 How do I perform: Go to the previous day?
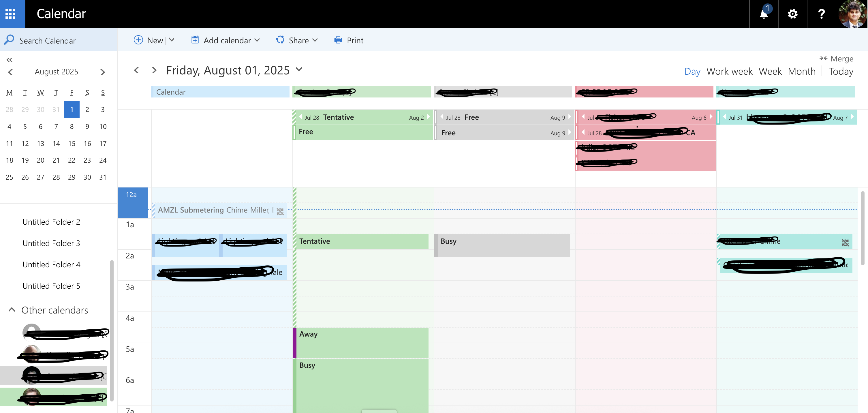136,70
